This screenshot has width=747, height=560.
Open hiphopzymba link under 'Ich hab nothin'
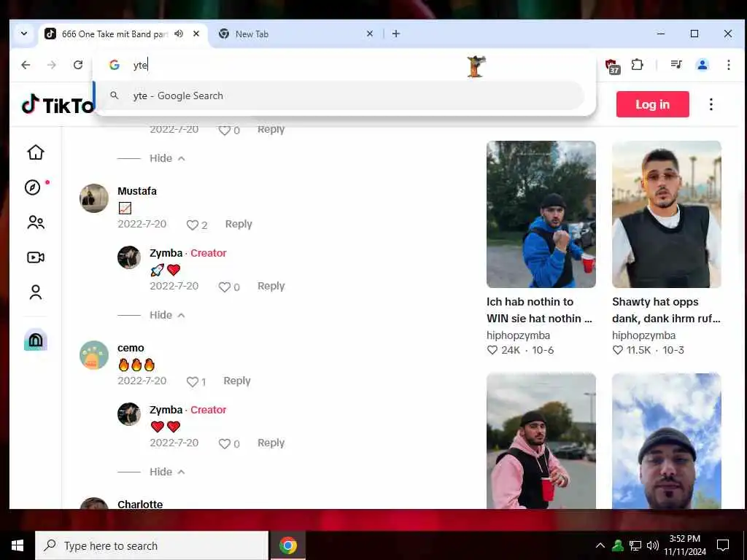519,335
